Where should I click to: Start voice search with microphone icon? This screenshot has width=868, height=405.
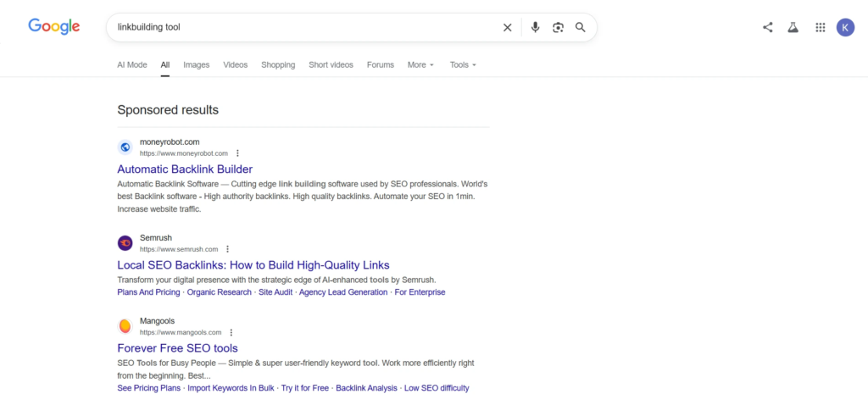pyautogui.click(x=535, y=27)
